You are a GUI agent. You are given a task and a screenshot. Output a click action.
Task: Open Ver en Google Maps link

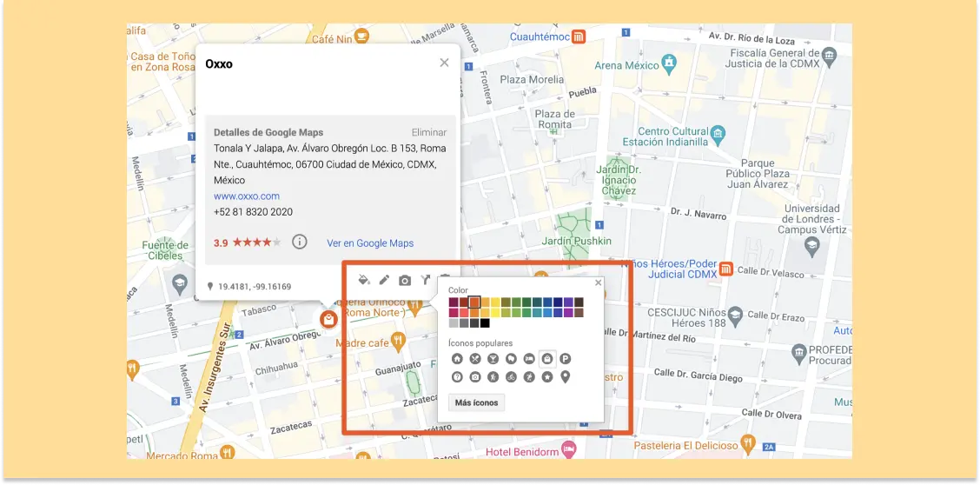[370, 243]
